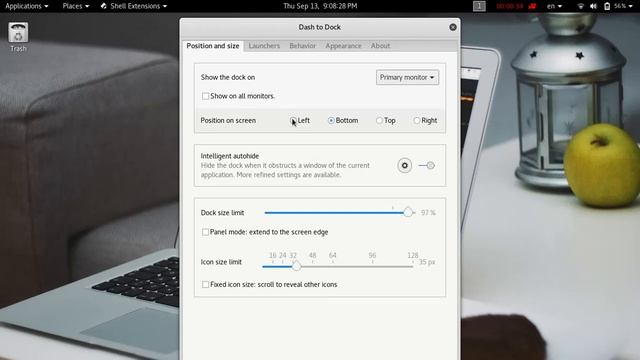640x360 pixels.
Task: Click the 97 % dock size value
Action: (428, 213)
